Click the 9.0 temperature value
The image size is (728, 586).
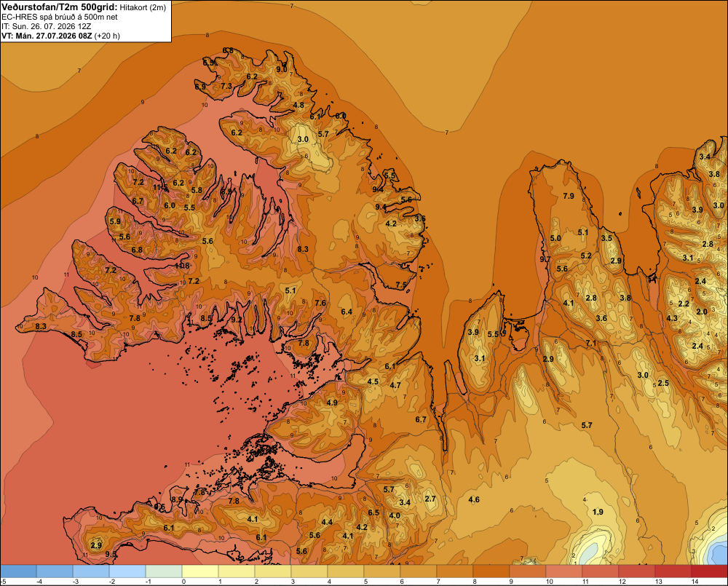[x=281, y=69]
